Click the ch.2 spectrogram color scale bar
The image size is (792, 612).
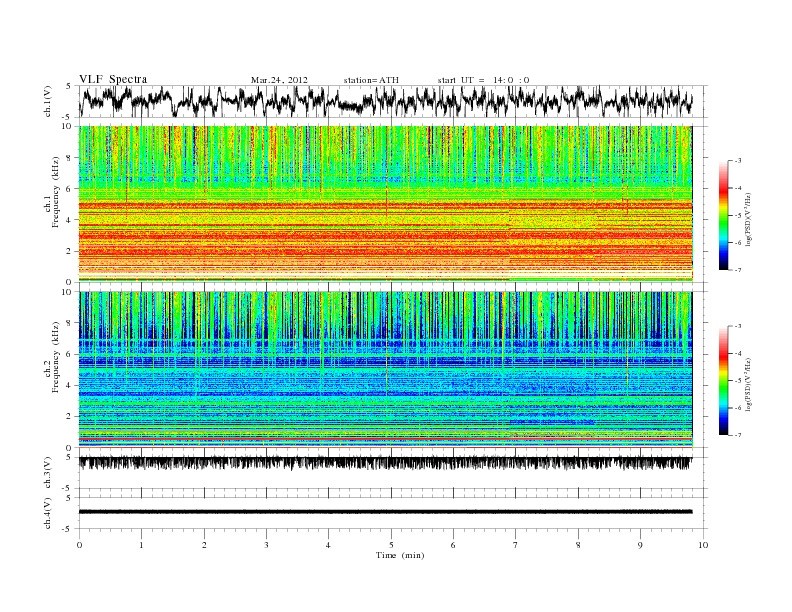[724, 380]
